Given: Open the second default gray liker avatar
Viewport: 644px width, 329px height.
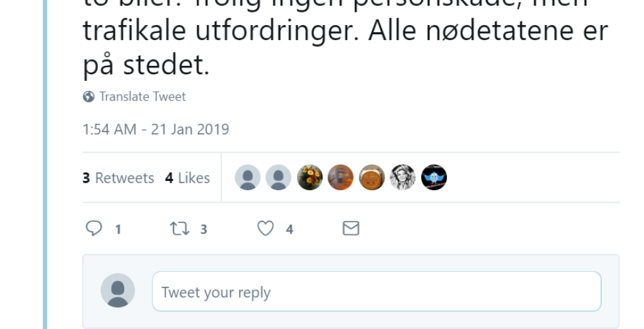Looking at the screenshot, I should pyautogui.click(x=278, y=178).
